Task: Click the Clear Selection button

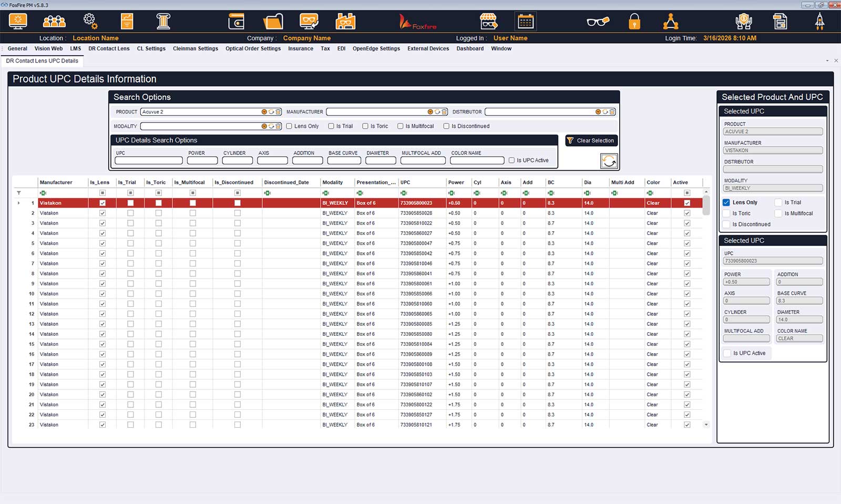Action: click(x=591, y=141)
